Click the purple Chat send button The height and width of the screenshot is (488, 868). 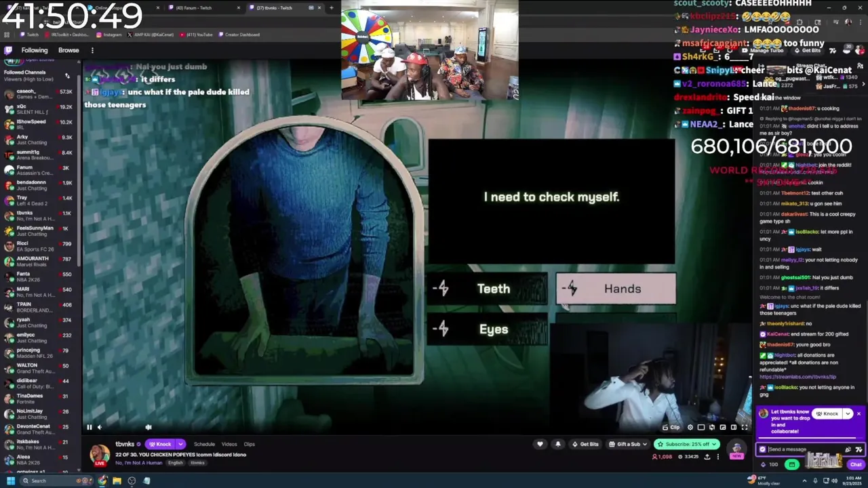856,464
